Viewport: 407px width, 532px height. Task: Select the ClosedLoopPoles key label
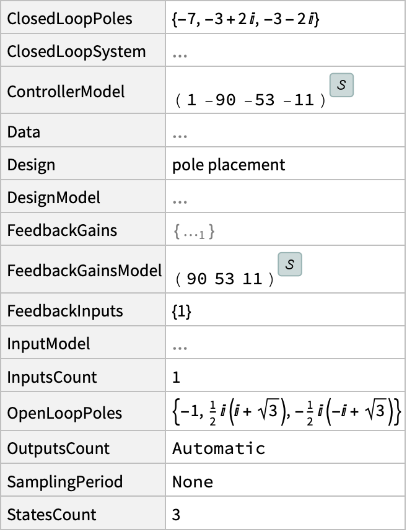click(x=69, y=19)
